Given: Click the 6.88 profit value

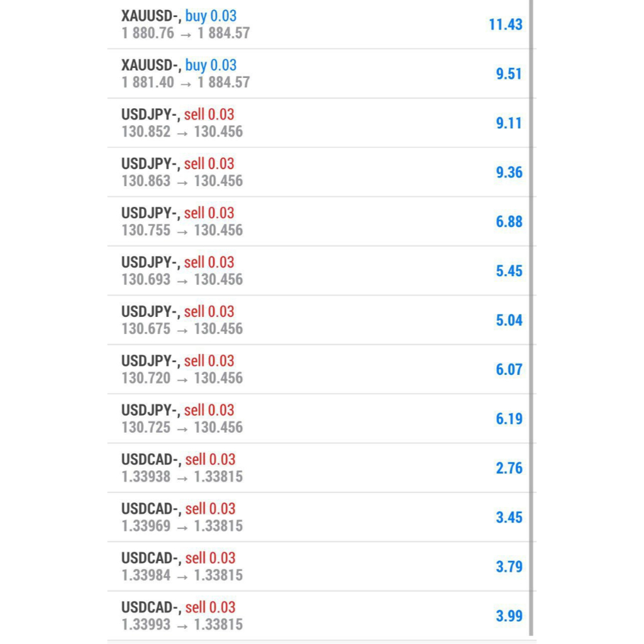Looking at the screenshot, I should (x=509, y=221).
